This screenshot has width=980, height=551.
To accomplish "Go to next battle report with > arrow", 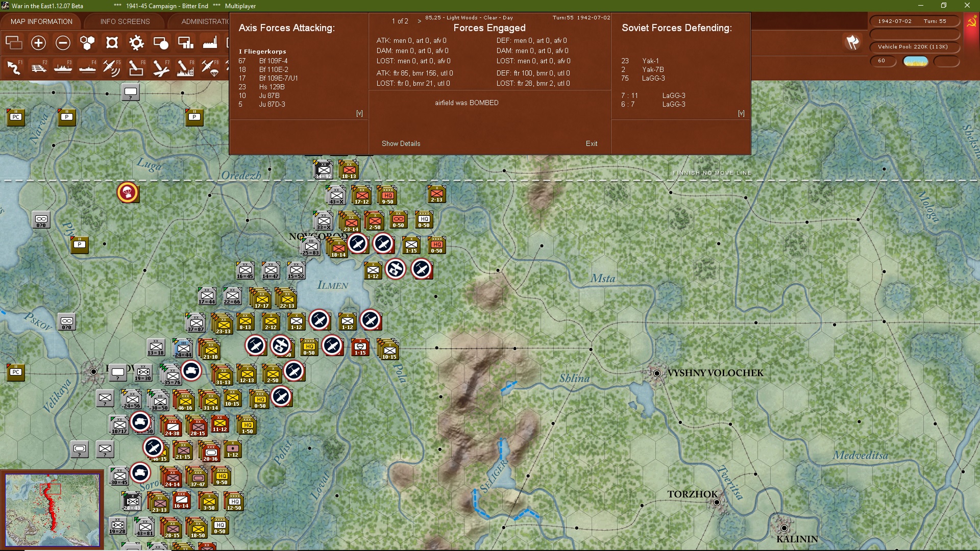I will (x=420, y=21).
